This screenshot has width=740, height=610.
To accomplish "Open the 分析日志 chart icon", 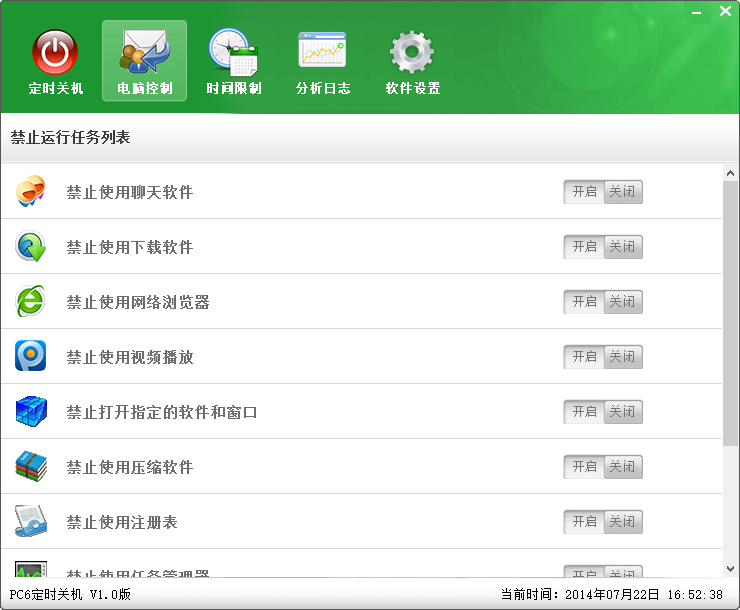I will [x=322, y=53].
